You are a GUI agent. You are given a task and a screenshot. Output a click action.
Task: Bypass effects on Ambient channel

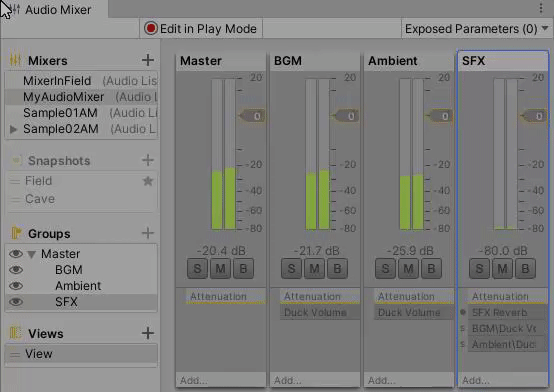[431, 269]
